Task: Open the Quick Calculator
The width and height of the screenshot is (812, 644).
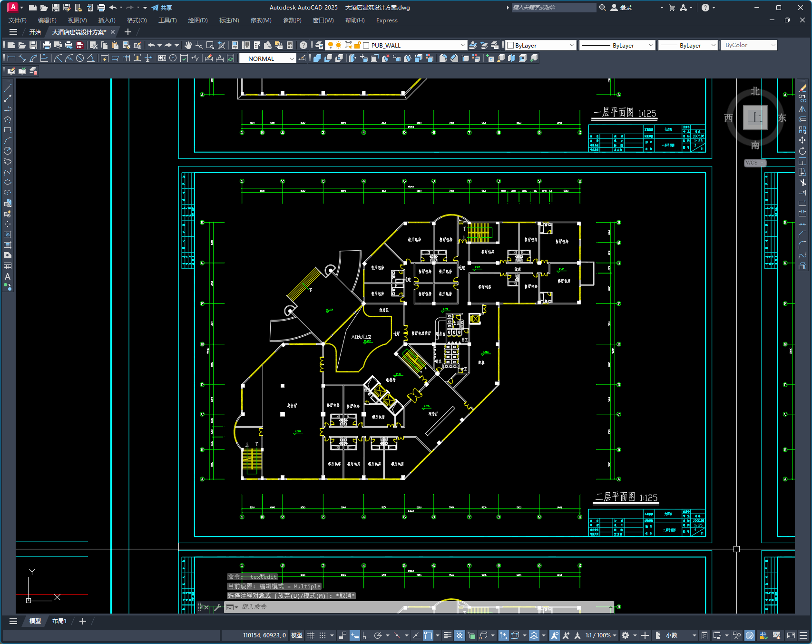Action: [x=290, y=45]
